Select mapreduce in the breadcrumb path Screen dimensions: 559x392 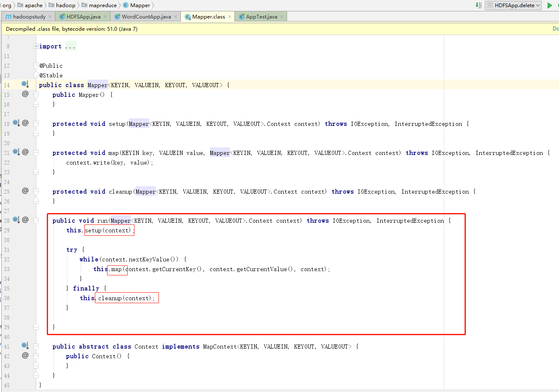(x=102, y=5)
